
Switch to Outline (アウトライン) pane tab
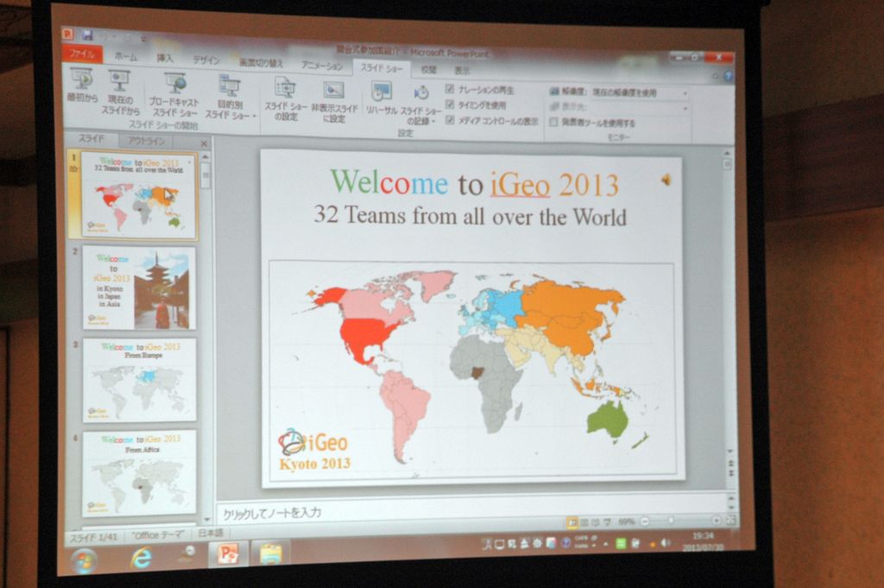(x=147, y=141)
